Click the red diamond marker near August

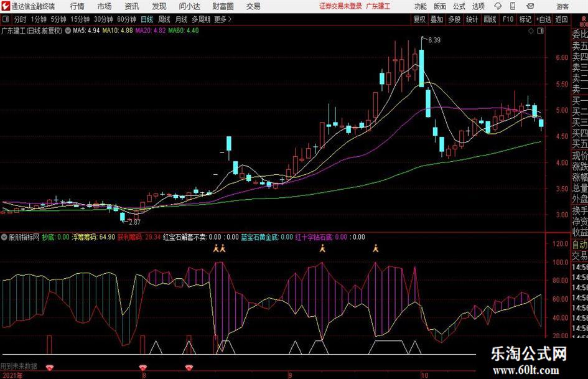tap(142, 367)
